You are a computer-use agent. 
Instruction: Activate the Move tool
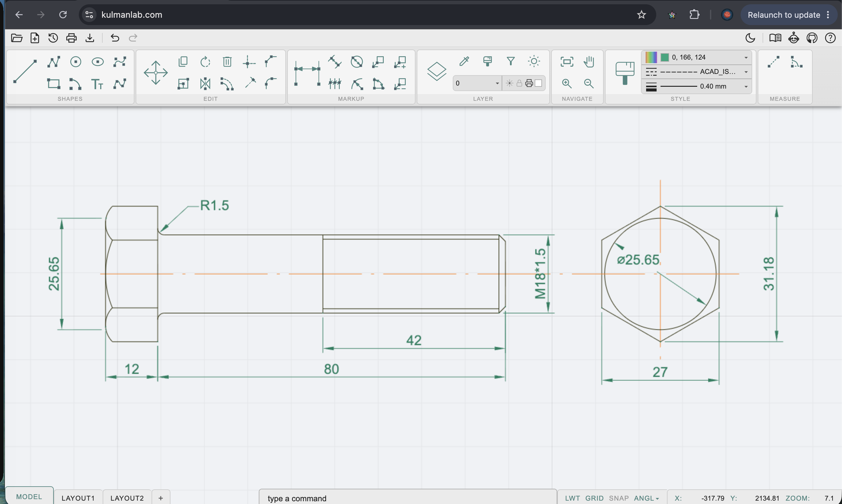point(156,73)
